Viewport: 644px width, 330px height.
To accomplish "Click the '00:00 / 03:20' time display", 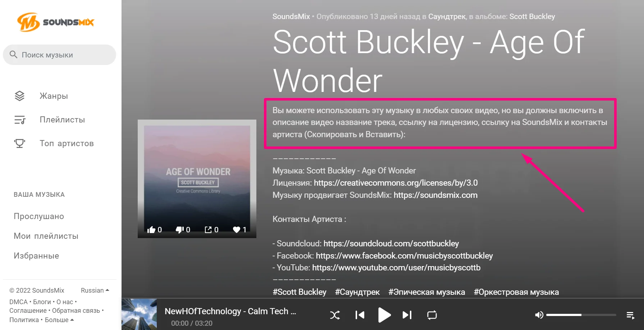I will (x=192, y=323).
